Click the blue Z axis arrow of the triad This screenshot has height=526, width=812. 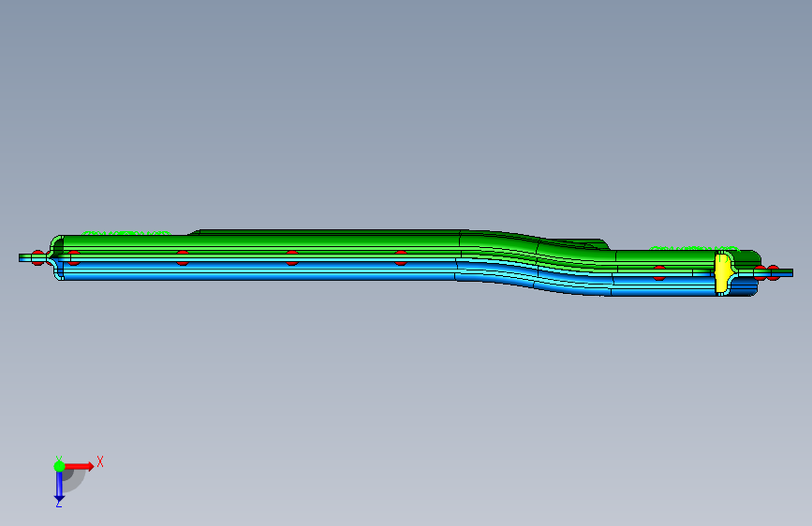pyautogui.click(x=59, y=487)
